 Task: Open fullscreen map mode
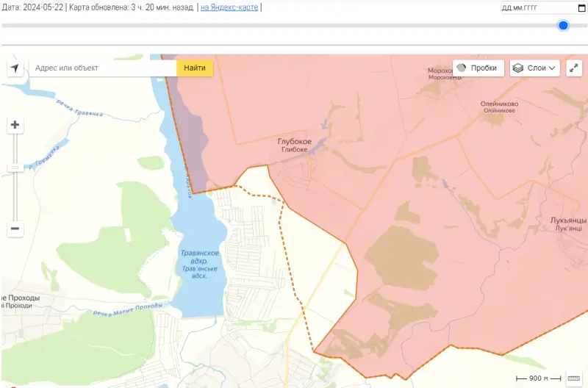coord(574,68)
